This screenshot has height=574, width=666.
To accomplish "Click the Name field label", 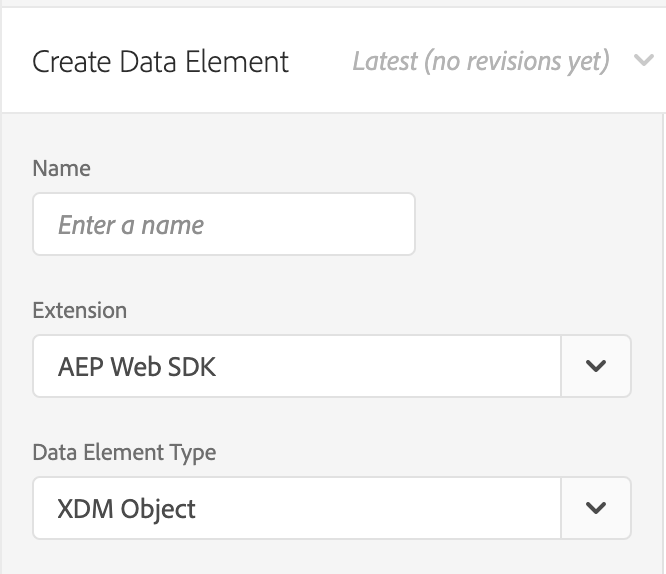I will (x=61, y=169).
